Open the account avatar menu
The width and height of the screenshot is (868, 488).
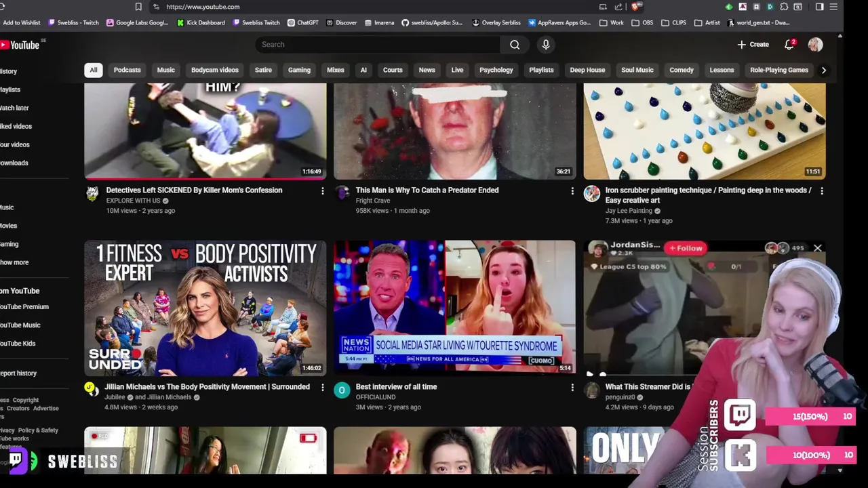(815, 45)
